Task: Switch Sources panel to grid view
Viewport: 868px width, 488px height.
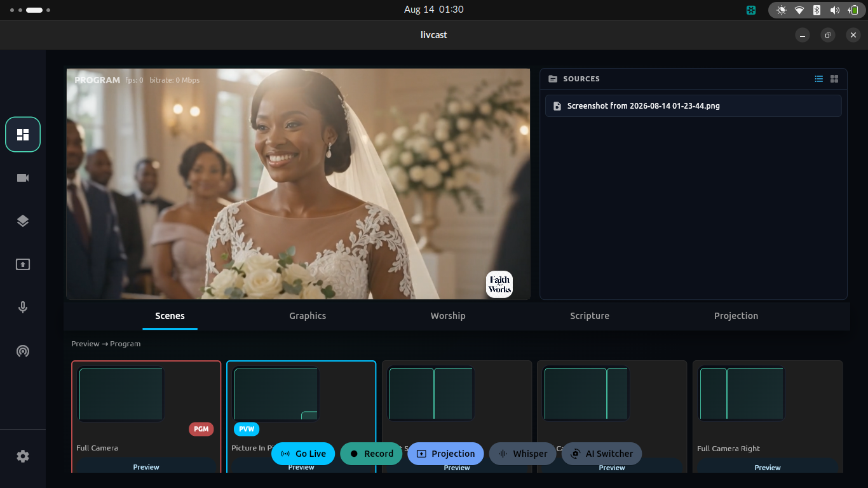Action: tap(834, 79)
